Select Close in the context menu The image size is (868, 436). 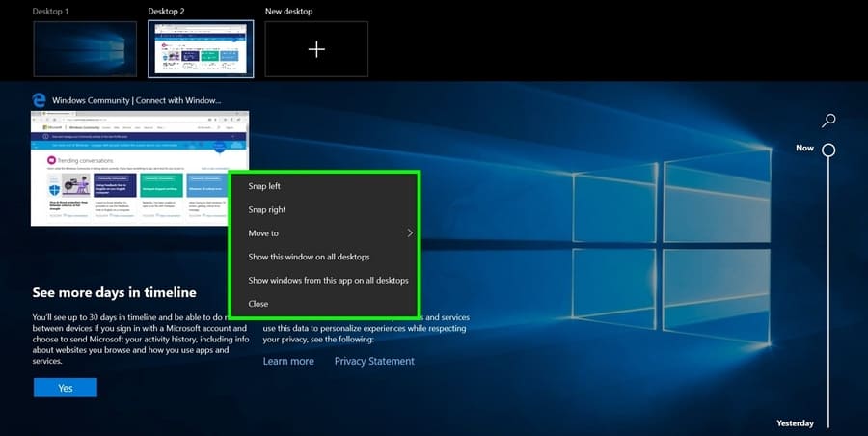[x=258, y=304]
